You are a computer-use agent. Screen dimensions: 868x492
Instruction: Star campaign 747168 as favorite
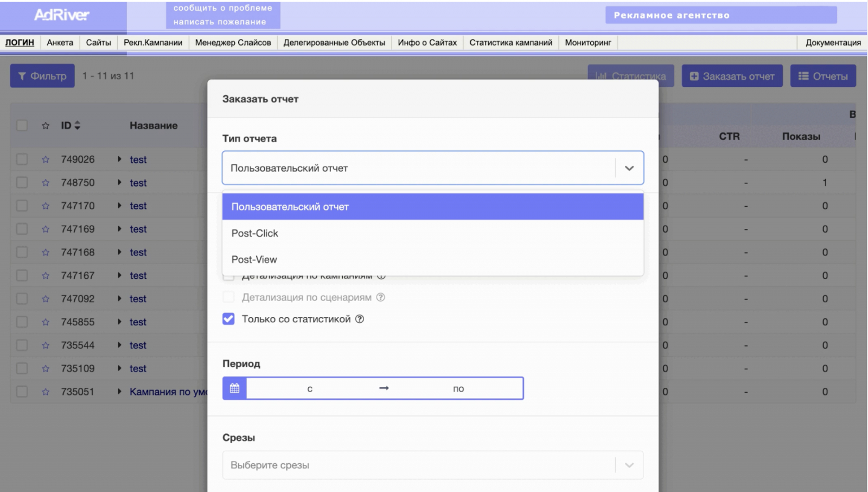coord(46,252)
